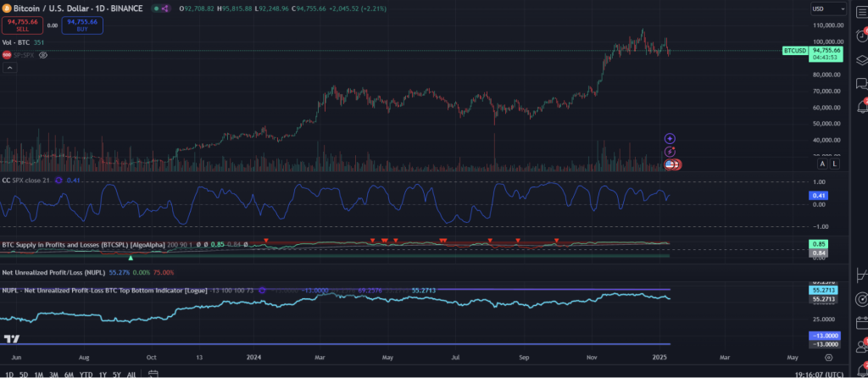
Task: Open the alerts clock icon
Action: pos(861,35)
